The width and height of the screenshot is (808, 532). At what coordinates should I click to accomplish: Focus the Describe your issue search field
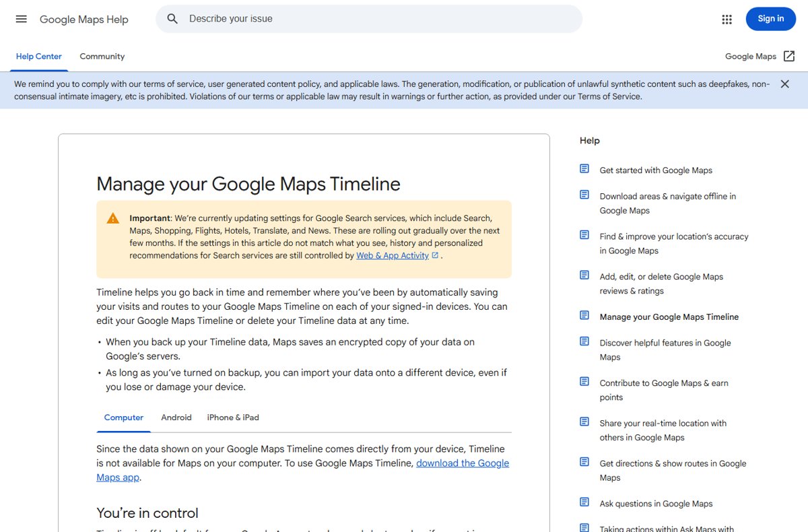point(369,19)
